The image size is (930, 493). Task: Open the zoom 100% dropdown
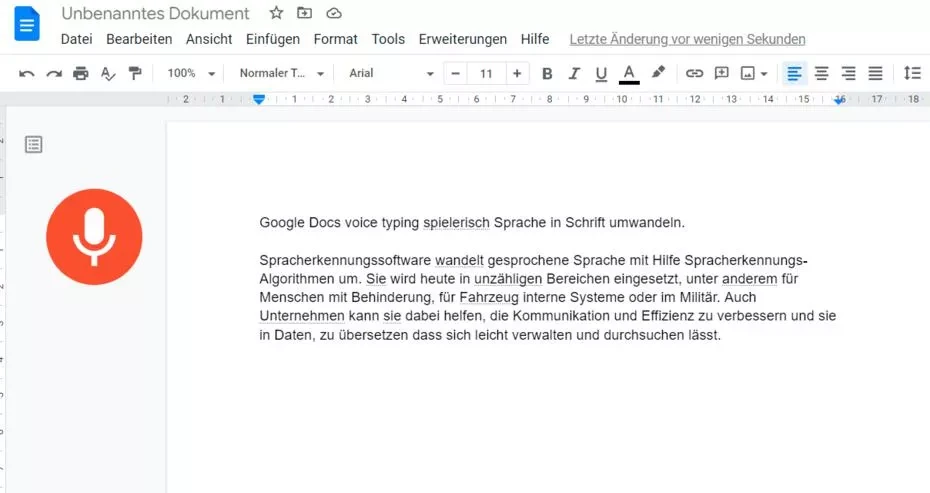click(191, 74)
